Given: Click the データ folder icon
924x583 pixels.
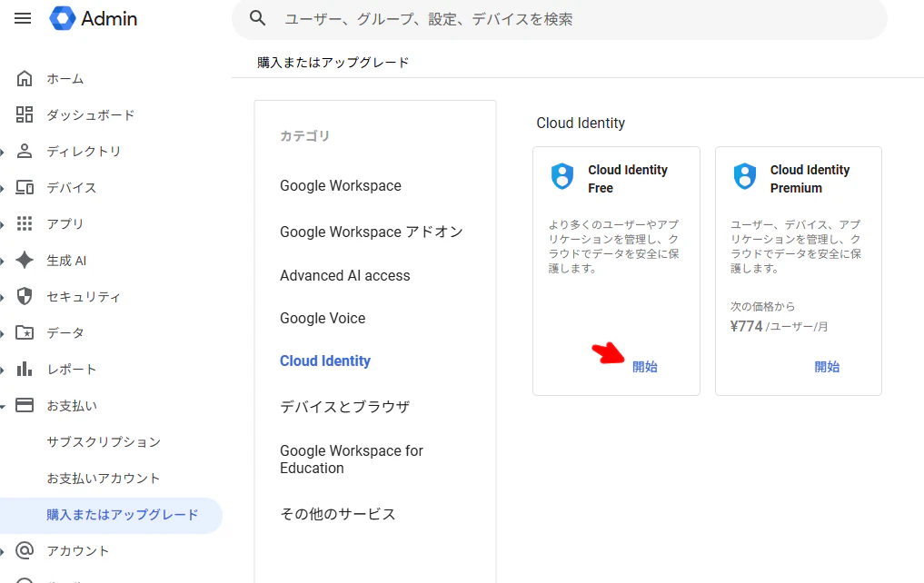Looking at the screenshot, I should (25, 332).
